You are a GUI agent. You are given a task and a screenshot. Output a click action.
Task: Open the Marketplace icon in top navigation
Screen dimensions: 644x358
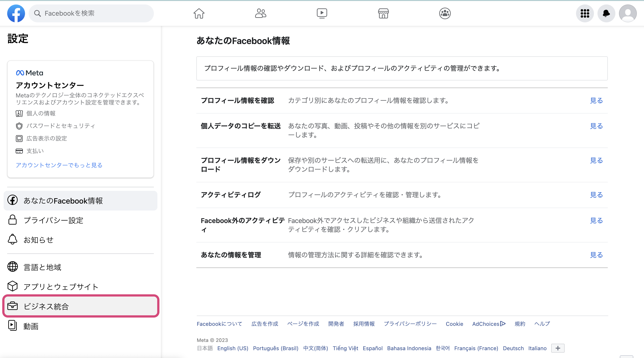(x=383, y=13)
